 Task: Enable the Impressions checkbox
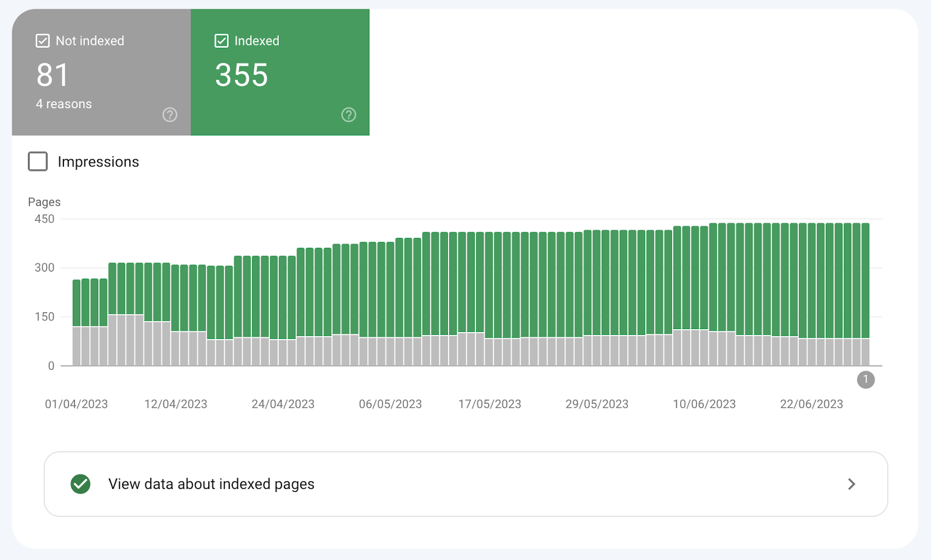[37, 162]
